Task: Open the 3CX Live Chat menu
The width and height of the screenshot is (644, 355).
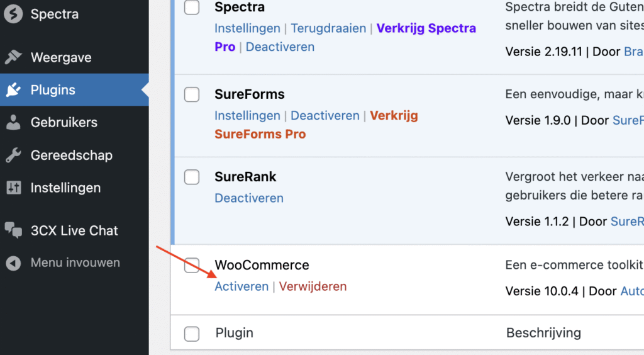Action: pos(74,230)
